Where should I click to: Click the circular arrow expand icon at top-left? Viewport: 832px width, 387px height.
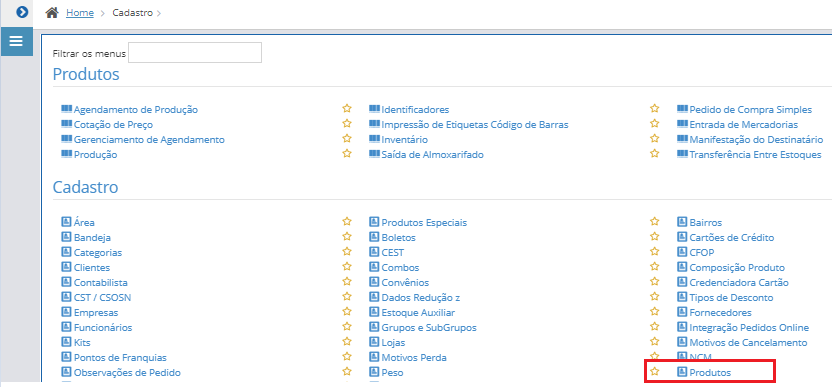22,12
